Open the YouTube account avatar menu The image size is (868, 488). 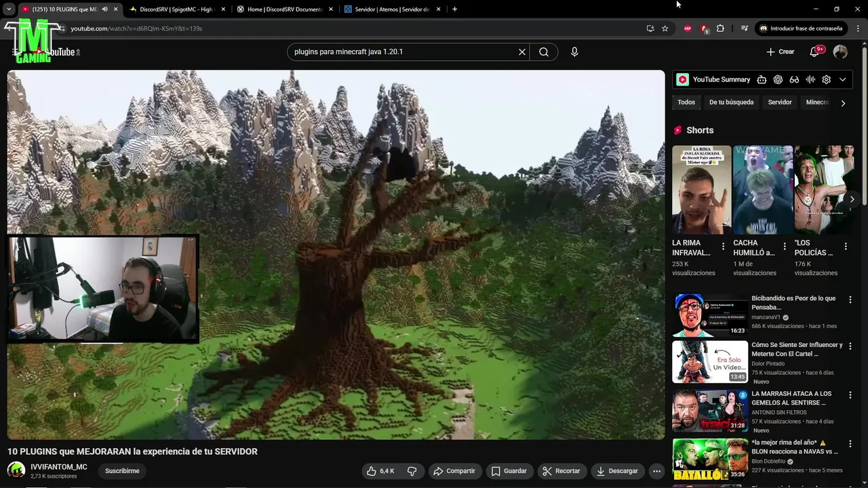click(840, 52)
